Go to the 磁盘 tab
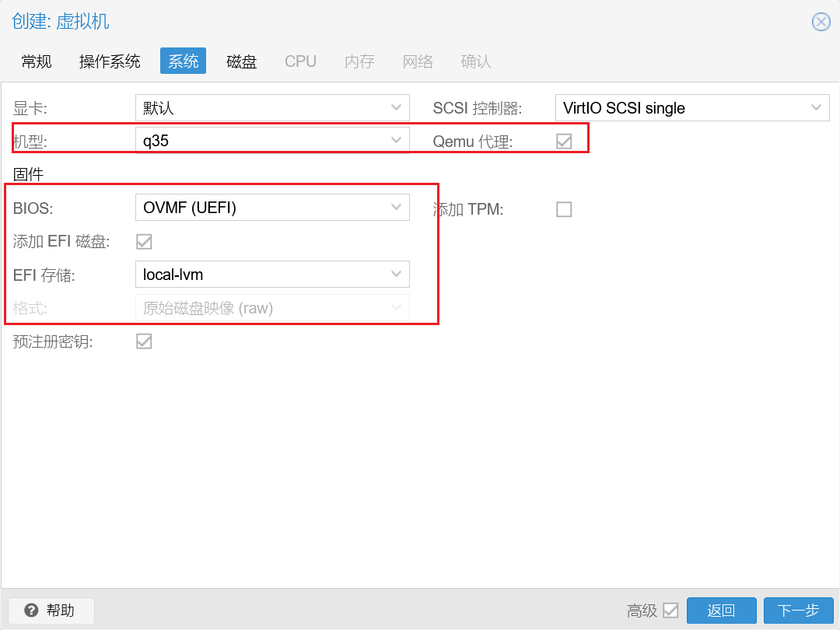 (x=242, y=61)
